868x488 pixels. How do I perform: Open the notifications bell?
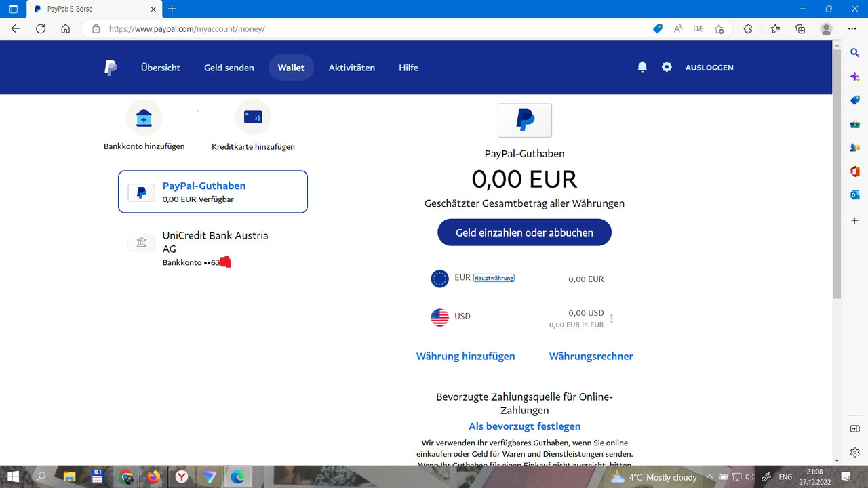[642, 67]
